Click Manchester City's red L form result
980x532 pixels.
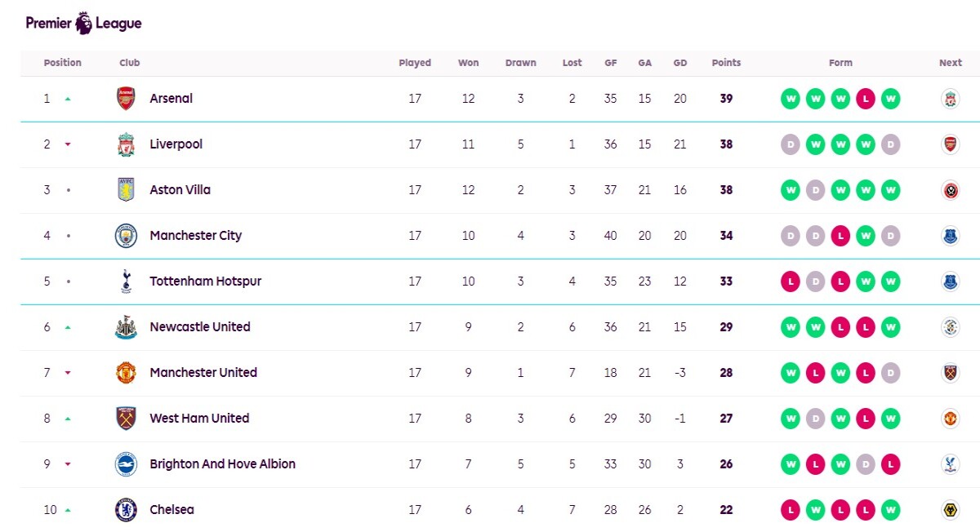pos(840,236)
